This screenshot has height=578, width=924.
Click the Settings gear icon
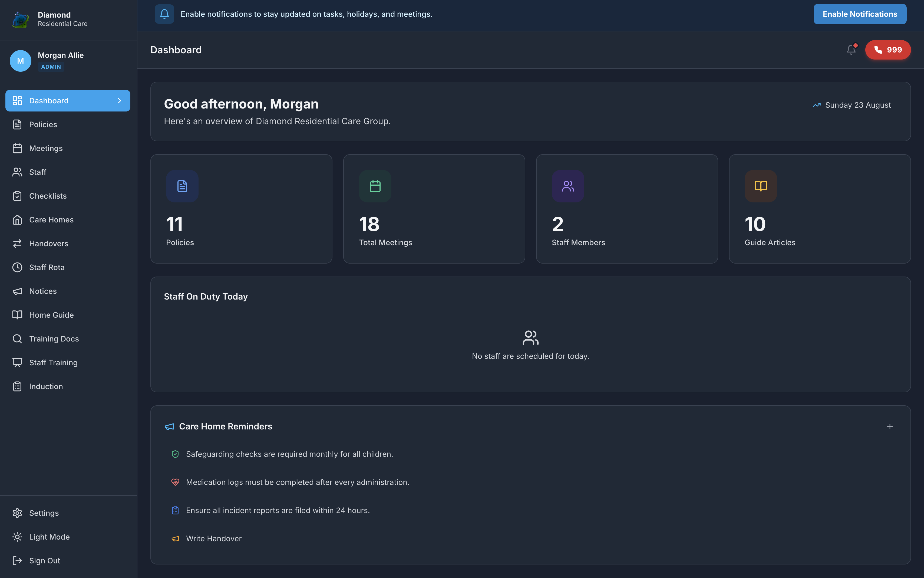pos(17,513)
